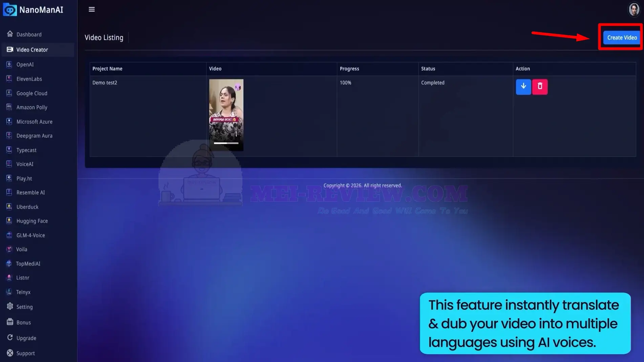644x362 pixels.
Task: Click the Bonus gift icon
Action: pos(10,322)
